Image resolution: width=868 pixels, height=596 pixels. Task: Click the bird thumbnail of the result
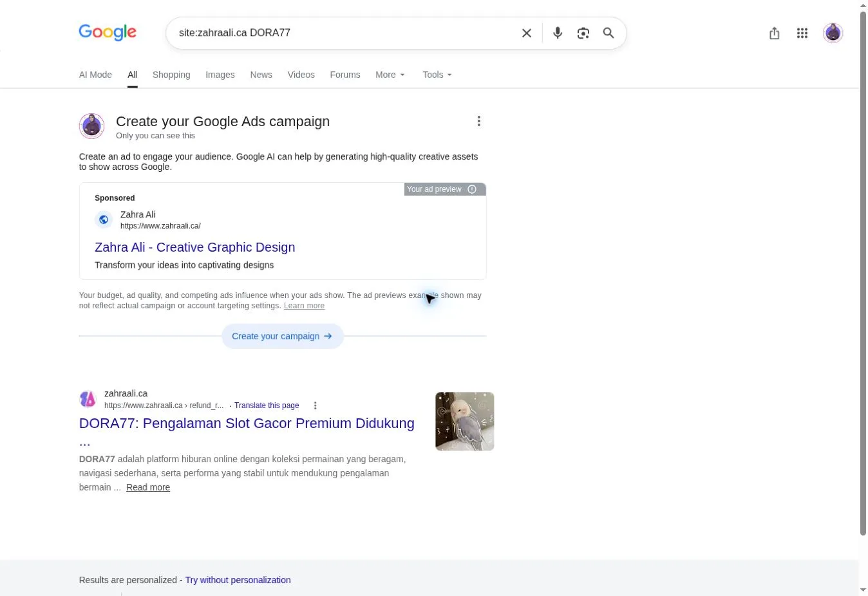[464, 422]
